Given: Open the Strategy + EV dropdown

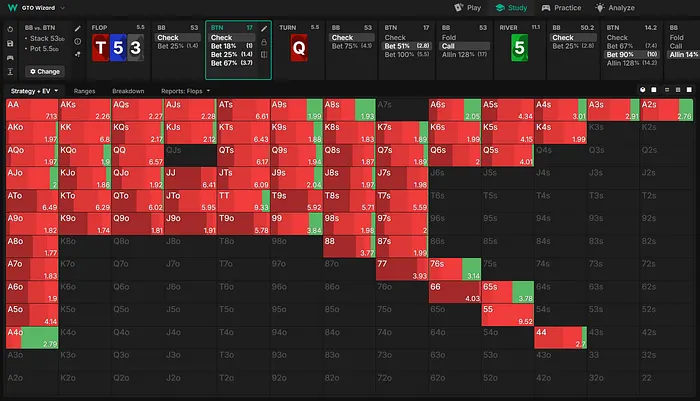Looking at the screenshot, I should coord(35,91).
